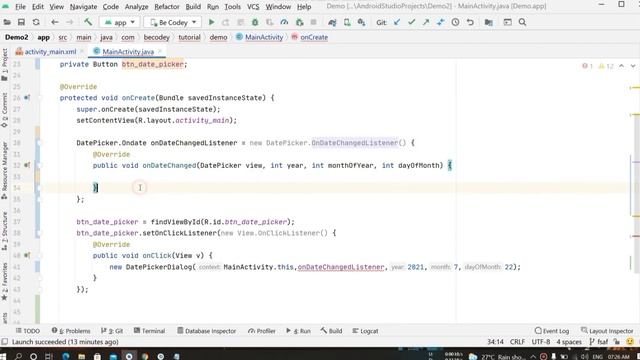Click Sync Project with Gradle Files icon
Viewport: 640px width, 360px height.
[332, 22]
